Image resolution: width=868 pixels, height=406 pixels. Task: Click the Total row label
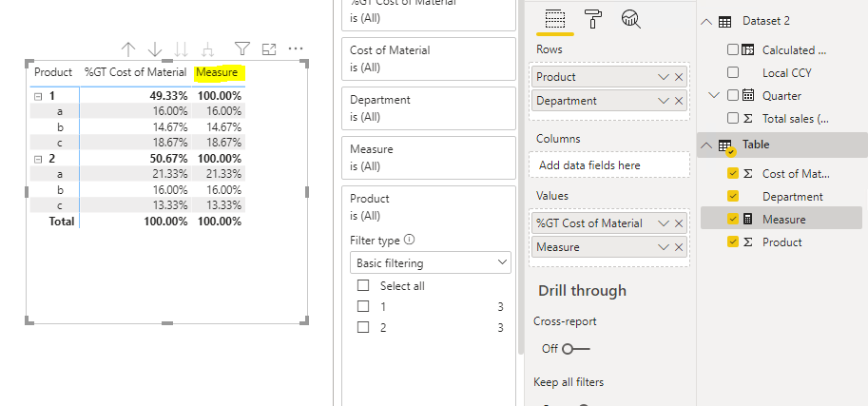click(x=62, y=222)
